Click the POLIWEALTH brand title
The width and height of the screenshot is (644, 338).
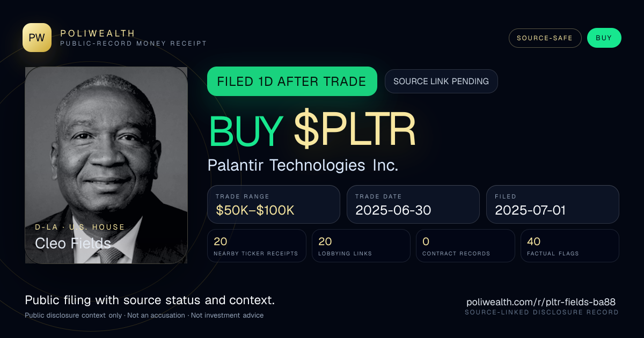[x=98, y=33]
